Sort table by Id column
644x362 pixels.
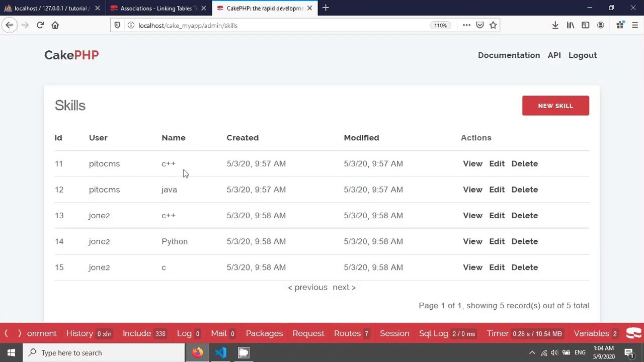[x=58, y=138]
